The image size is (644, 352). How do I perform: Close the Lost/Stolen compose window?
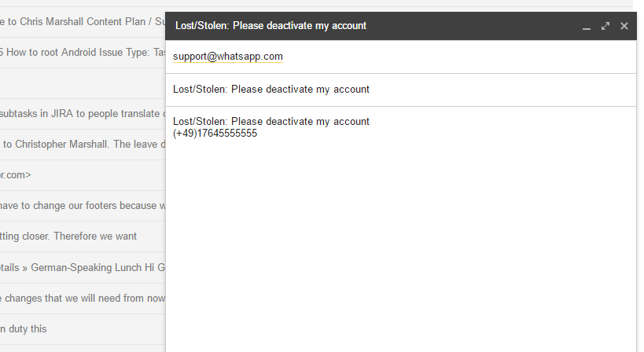624,26
